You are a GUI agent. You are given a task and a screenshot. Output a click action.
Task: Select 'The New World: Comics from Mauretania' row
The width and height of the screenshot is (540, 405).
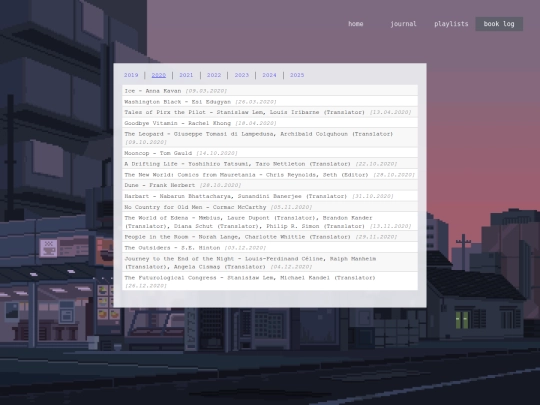click(x=270, y=175)
